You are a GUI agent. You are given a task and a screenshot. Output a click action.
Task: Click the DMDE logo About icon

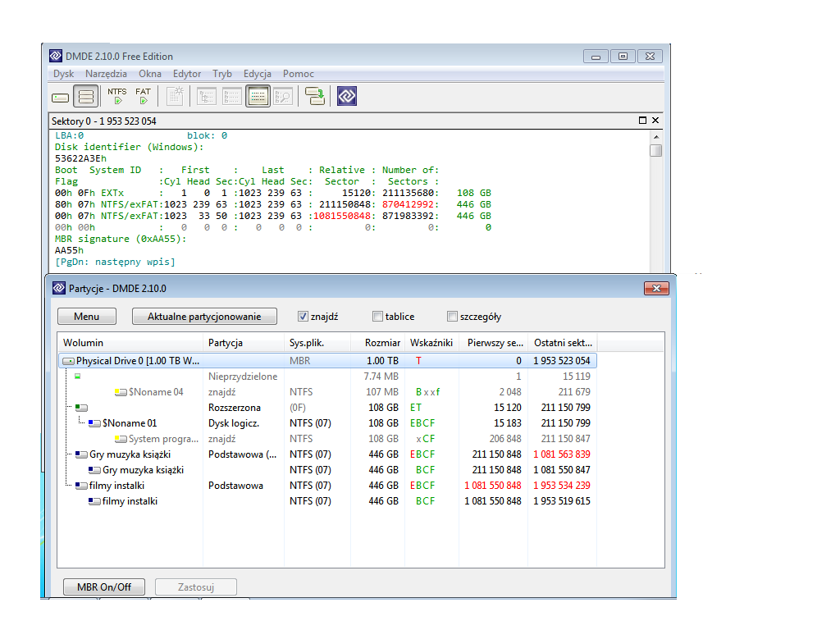[x=347, y=97]
